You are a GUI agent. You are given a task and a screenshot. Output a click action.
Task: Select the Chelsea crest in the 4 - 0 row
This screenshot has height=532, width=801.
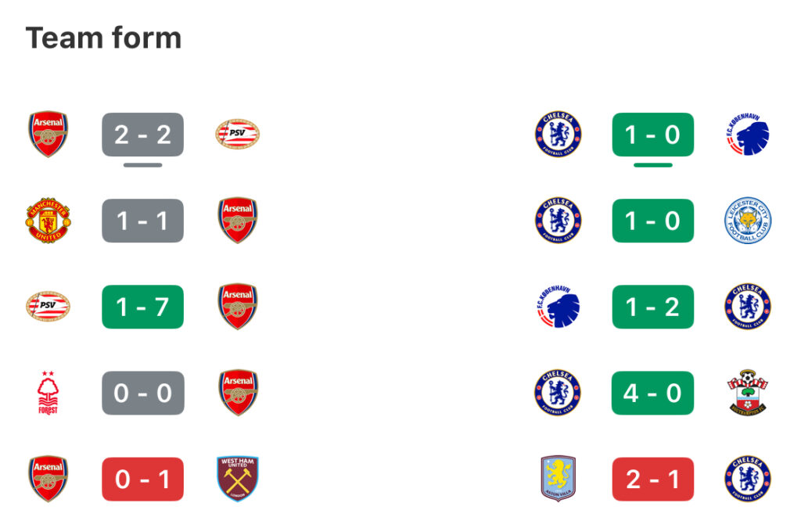[x=558, y=393]
